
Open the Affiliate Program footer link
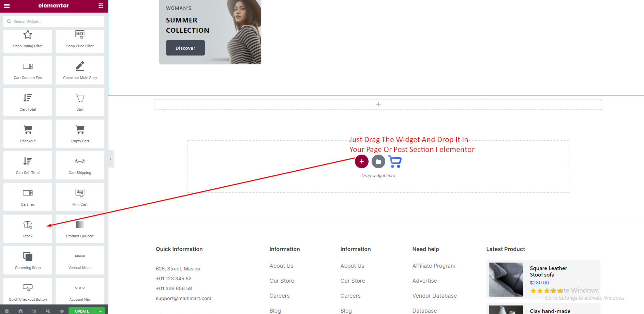tap(434, 266)
